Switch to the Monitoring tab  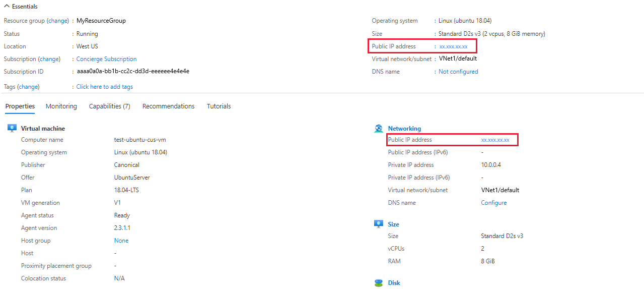[61, 106]
